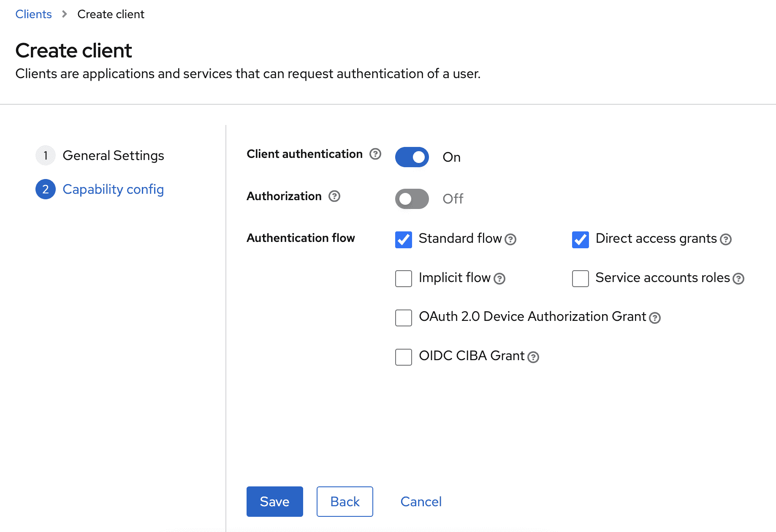Open help for OAuth 2.0 Device Authorization Grant

coord(655,318)
